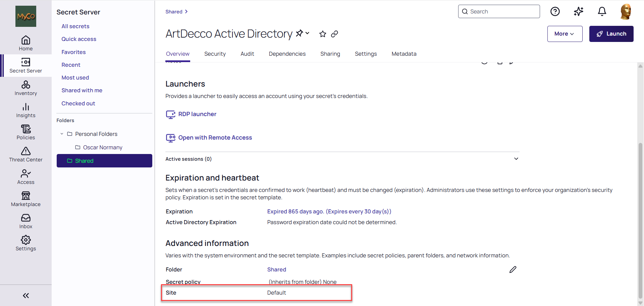Copy secret link using chain icon
The image size is (644, 306).
click(x=334, y=34)
